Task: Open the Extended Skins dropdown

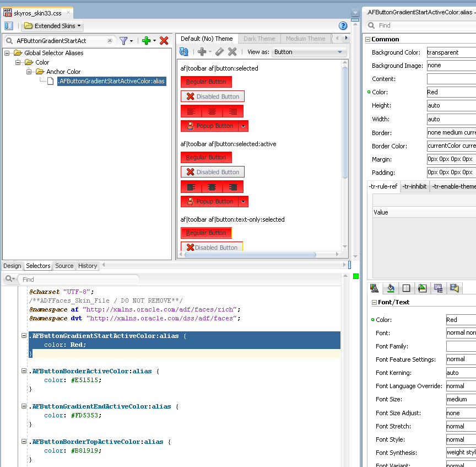Action: [52, 26]
